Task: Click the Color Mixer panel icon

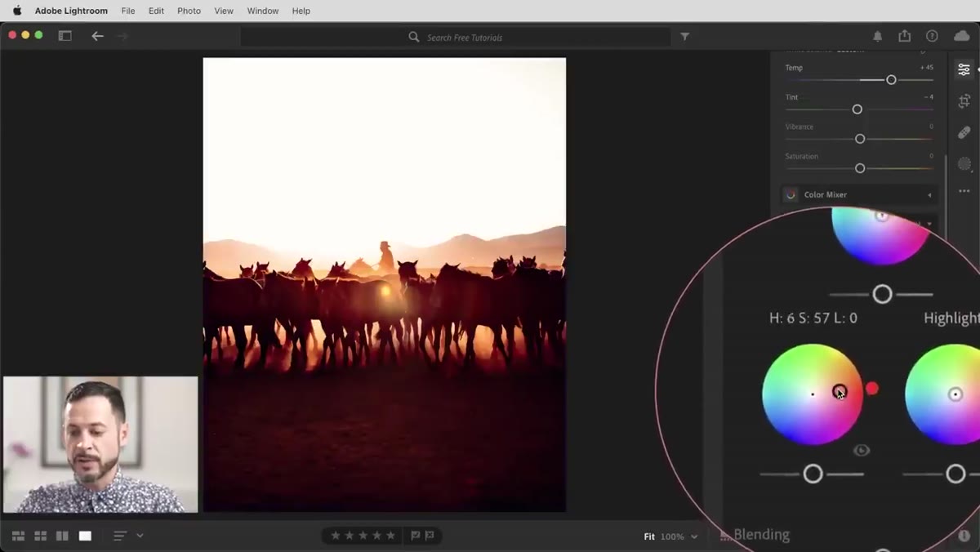Action: pos(791,194)
